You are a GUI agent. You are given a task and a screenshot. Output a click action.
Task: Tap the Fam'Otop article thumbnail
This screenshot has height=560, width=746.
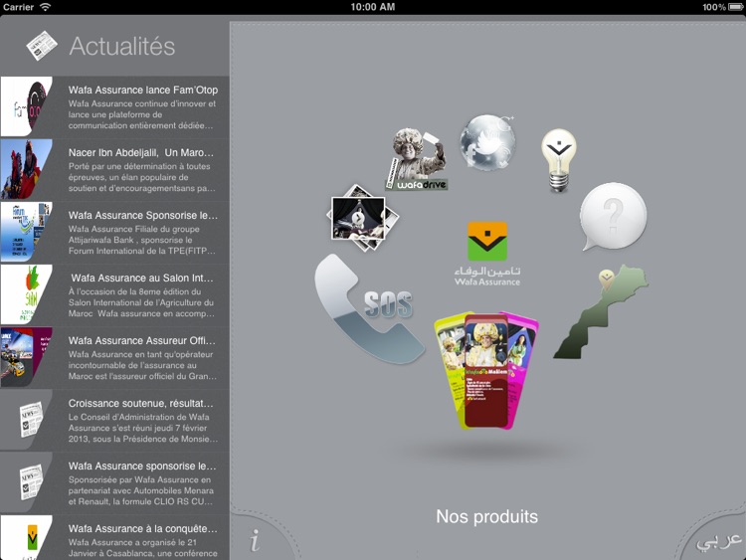click(26, 106)
